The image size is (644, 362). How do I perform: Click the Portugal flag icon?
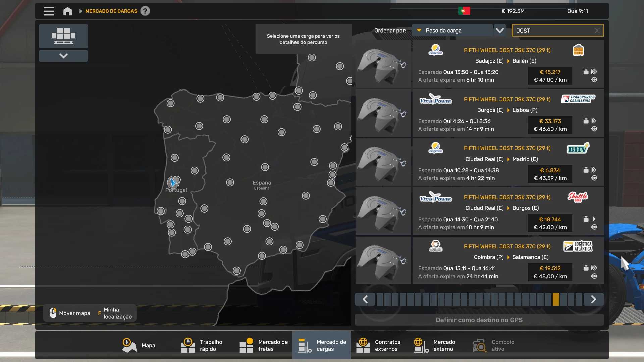[x=464, y=11]
